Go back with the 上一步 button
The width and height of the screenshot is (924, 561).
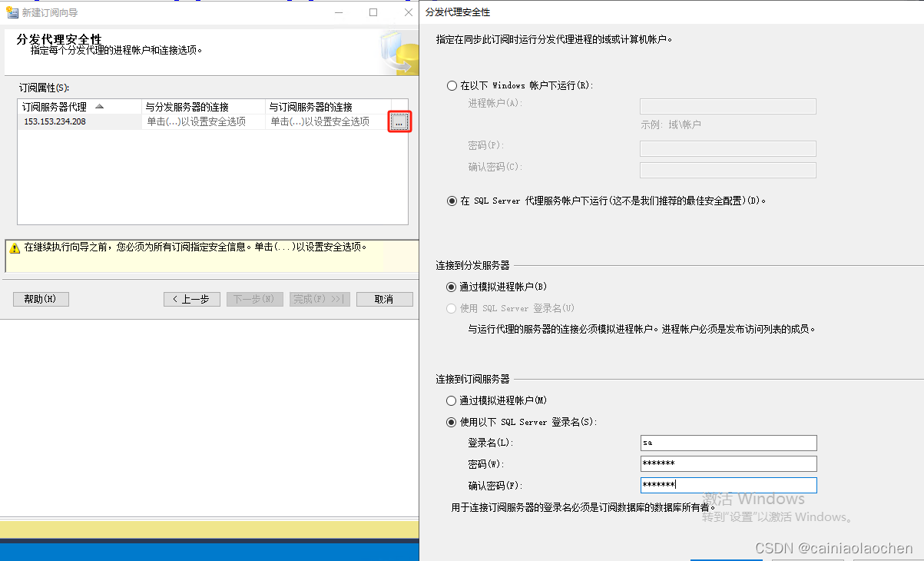pos(192,299)
